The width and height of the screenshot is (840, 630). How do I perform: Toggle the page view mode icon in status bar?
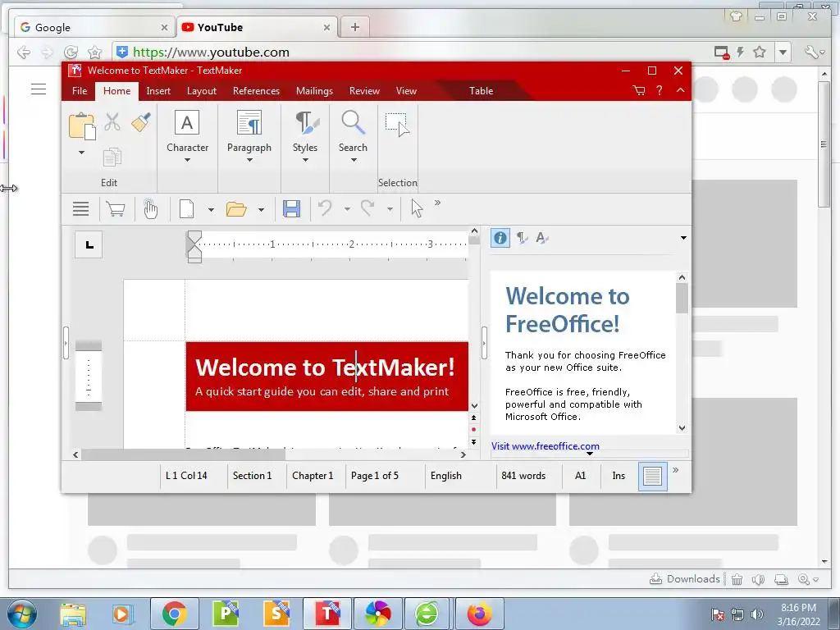click(652, 476)
